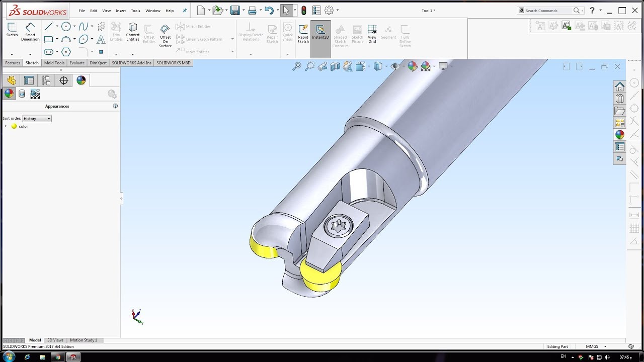Click the Print icon

(x=252, y=10)
